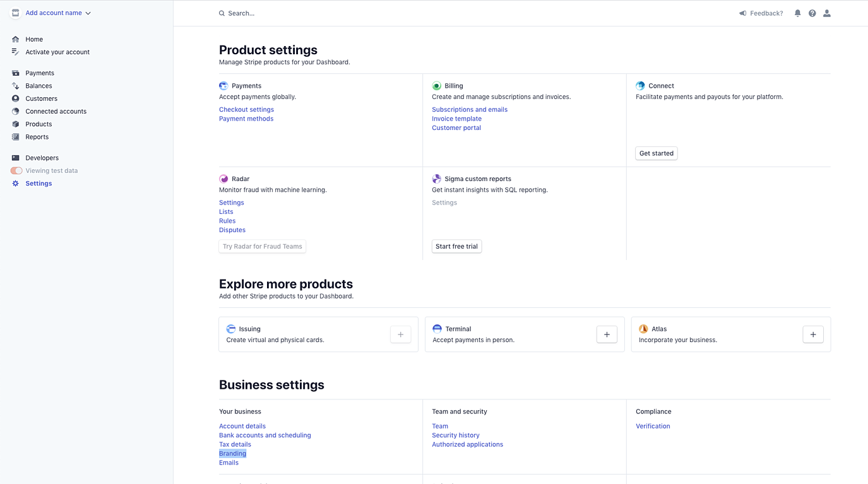Open Connected accounts in the sidebar
This screenshot has width=868, height=484.
click(56, 111)
